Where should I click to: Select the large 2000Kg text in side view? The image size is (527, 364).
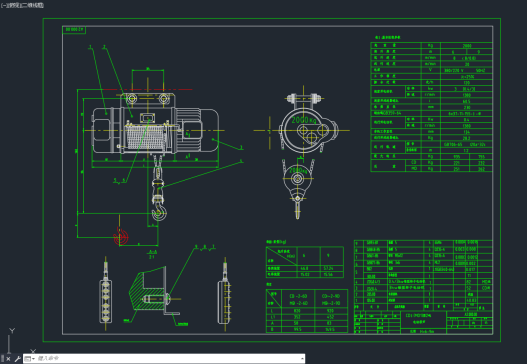(304, 120)
